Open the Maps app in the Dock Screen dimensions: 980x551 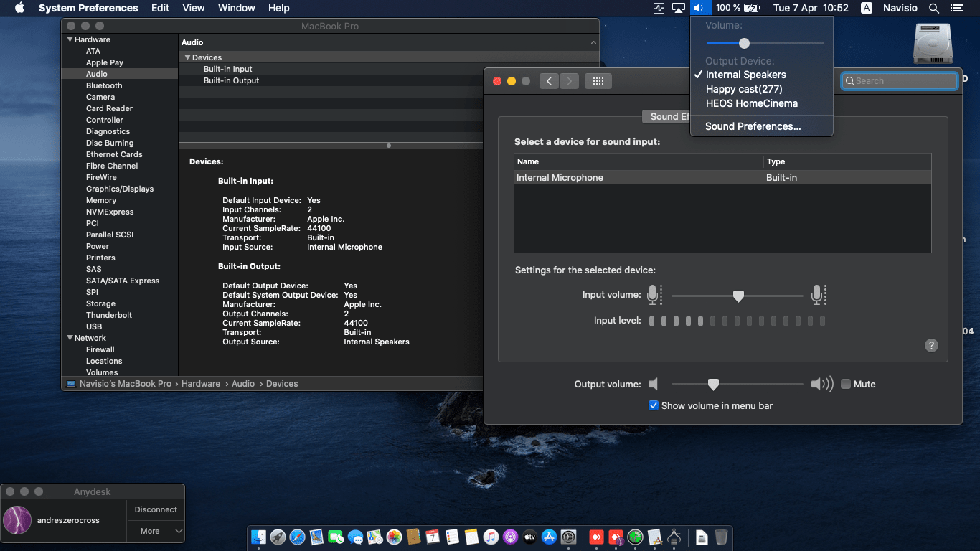[374, 537]
